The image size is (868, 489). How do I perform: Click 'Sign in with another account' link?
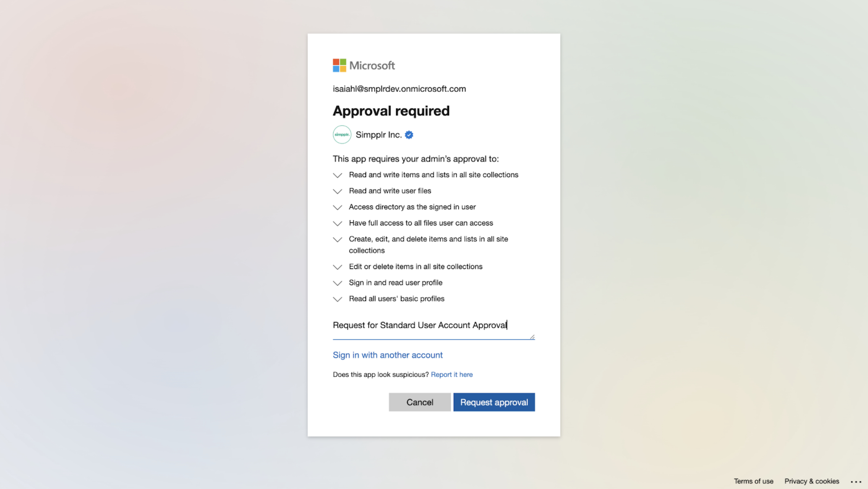pos(388,355)
